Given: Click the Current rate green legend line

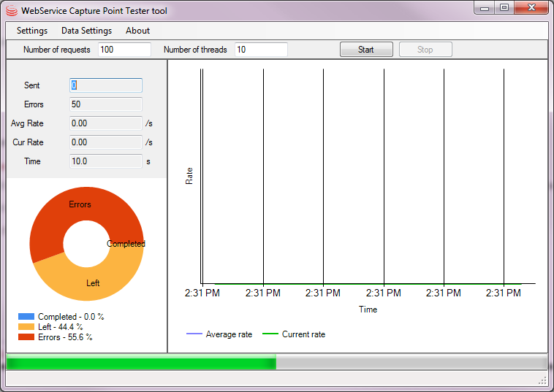Looking at the screenshot, I should coord(269,334).
